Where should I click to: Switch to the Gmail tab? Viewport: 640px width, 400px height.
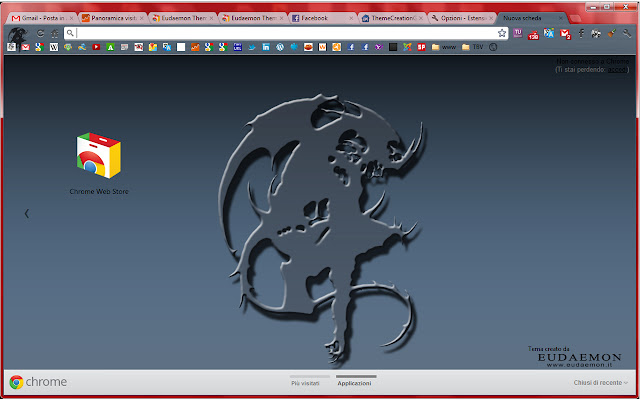pyautogui.click(x=43, y=18)
